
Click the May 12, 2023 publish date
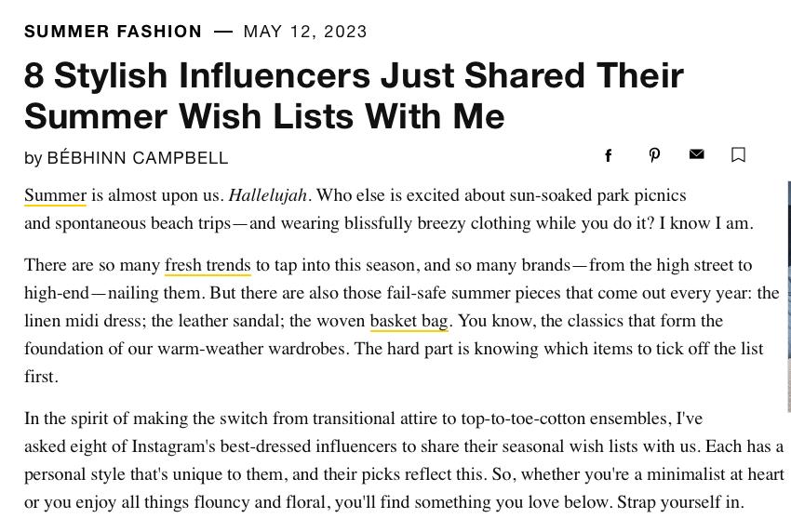(x=305, y=32)
